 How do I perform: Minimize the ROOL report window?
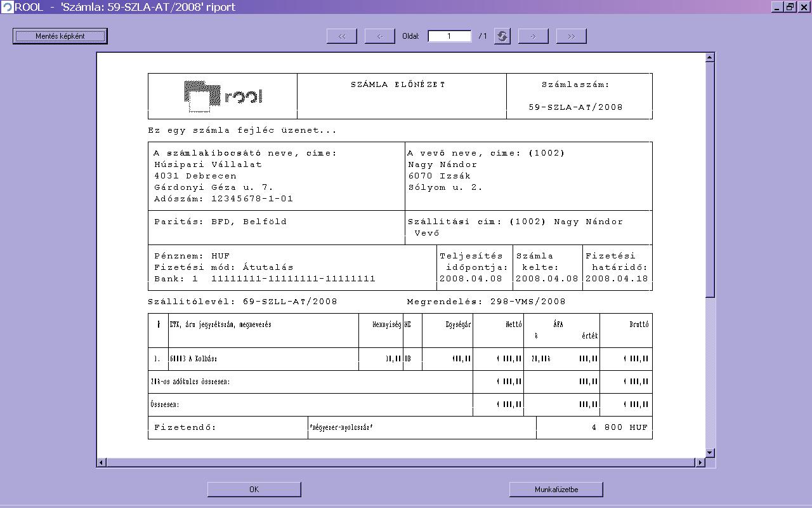(778, 7)
